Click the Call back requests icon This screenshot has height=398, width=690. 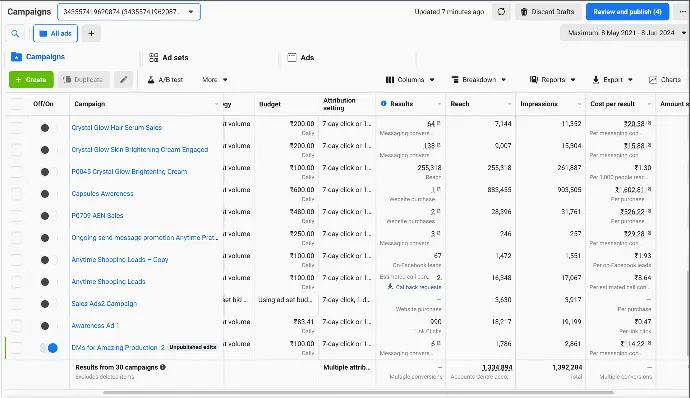click(390, 287)
